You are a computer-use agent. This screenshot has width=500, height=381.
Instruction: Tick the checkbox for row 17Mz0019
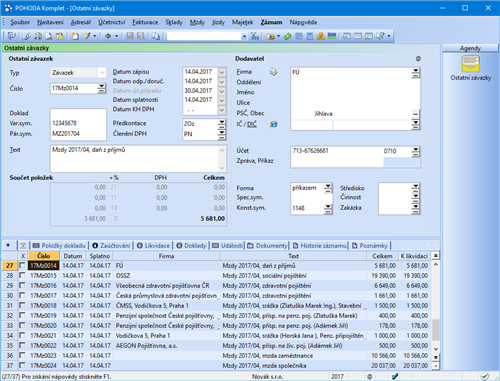point(22,315)
